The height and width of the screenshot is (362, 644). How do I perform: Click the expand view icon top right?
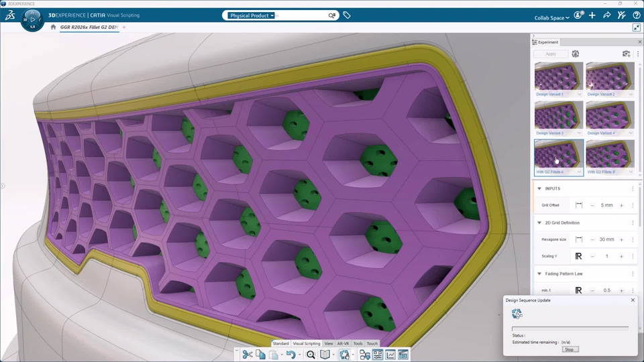point(636,27)
